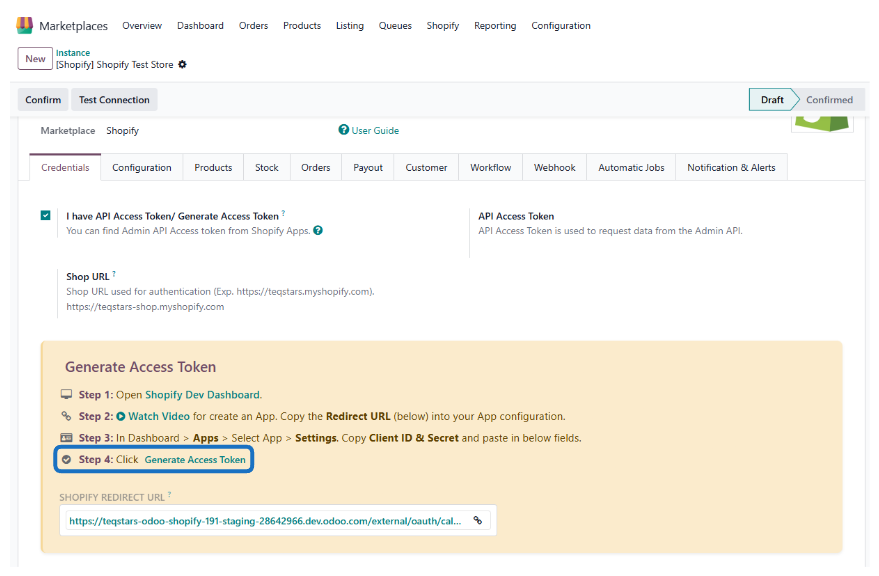Open the Shopify Dev Dashboard link
Screen dimensions: 879x576
pos(202,395)
